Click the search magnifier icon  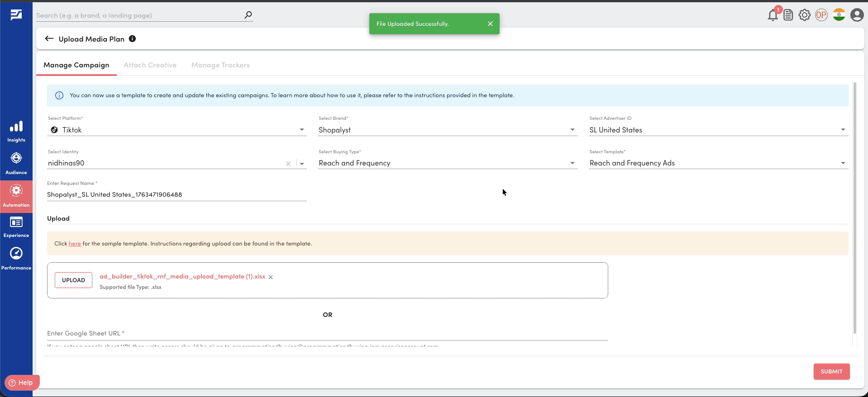(x=248, y=15)
